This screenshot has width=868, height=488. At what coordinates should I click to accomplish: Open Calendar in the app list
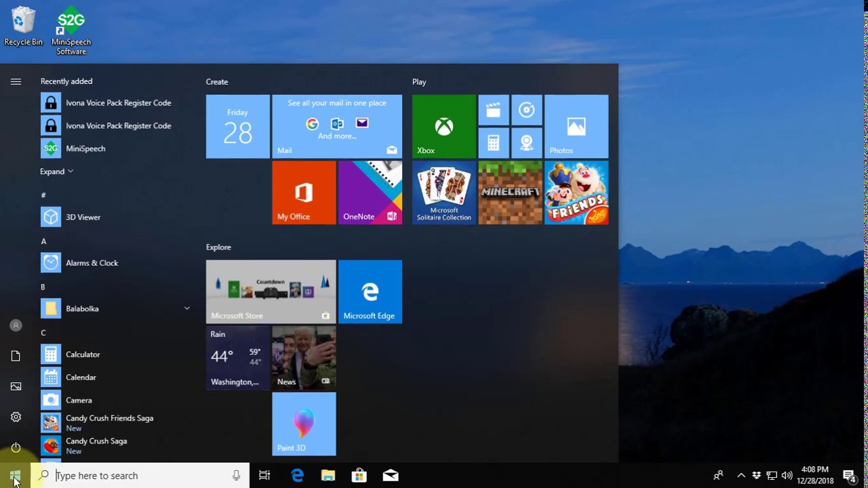115,378
